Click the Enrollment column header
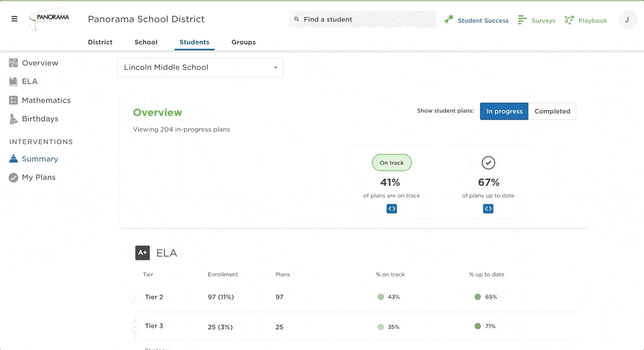The width and height of the screenshot is (644, 350). point(223,275)
